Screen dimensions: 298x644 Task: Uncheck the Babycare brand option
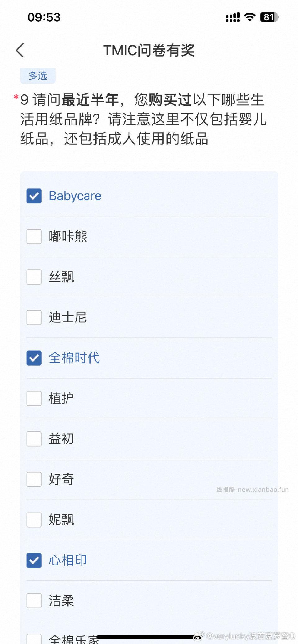click(34, 196)
